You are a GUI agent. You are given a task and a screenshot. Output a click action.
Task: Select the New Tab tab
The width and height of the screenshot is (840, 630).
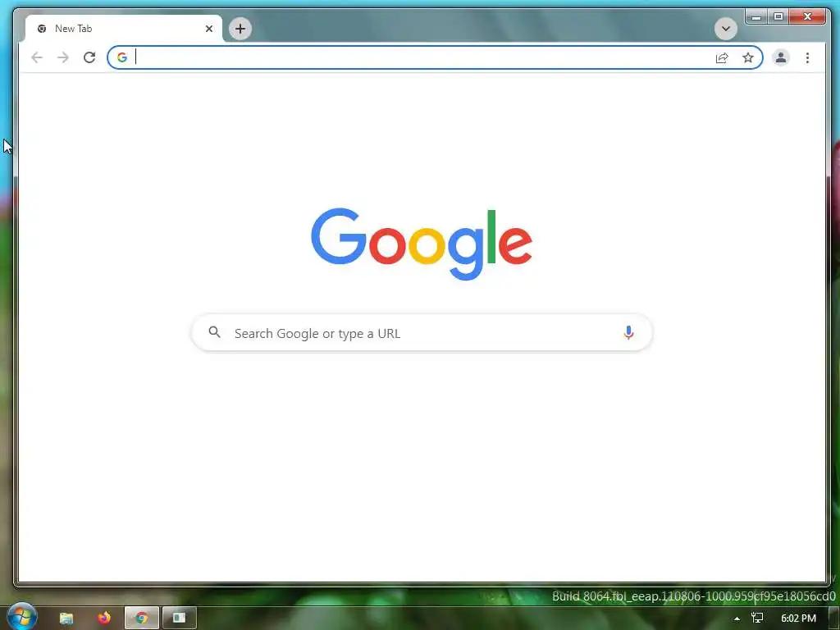point(123,29)
